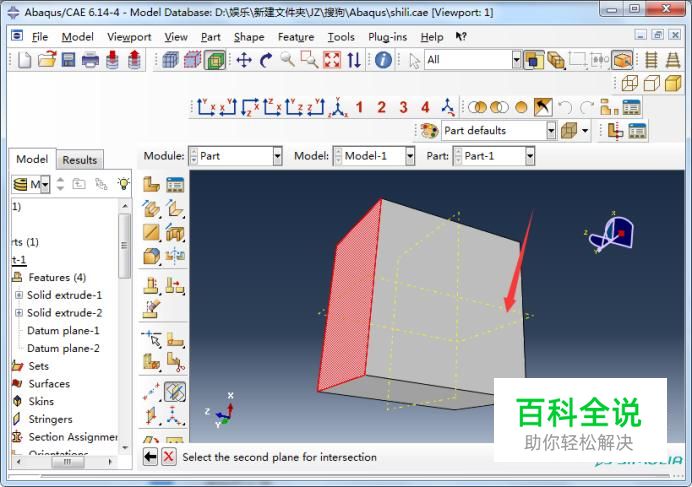This screenshot has width=692, height=487.
Task: Click the back arrow in prompt area
Action: [150, 457]
